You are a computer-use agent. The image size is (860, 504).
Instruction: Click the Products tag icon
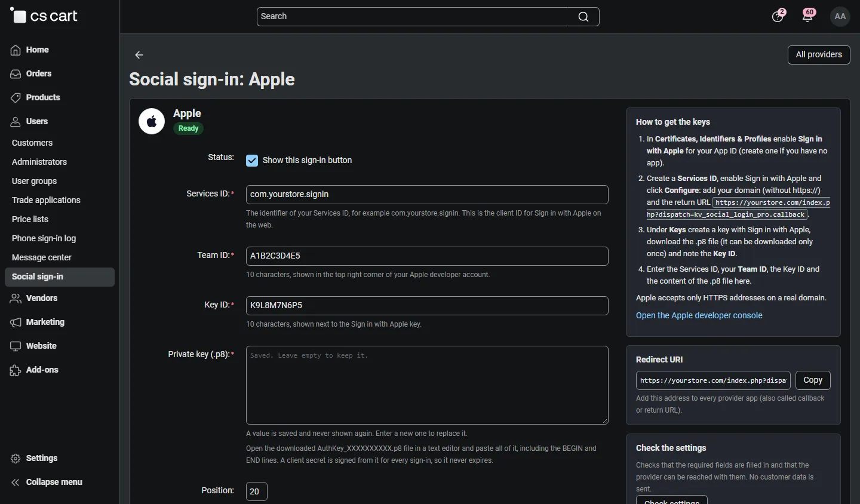tap(16, 98)
